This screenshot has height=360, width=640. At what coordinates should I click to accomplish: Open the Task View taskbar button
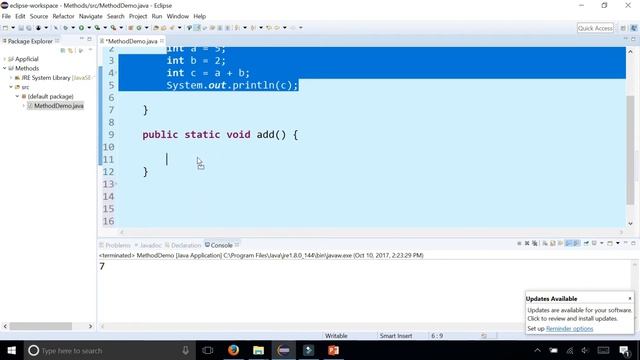[207, 350]
